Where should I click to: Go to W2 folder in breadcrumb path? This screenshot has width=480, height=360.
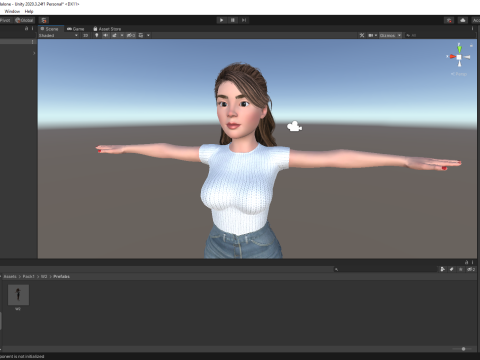click(x=44, y=277)
